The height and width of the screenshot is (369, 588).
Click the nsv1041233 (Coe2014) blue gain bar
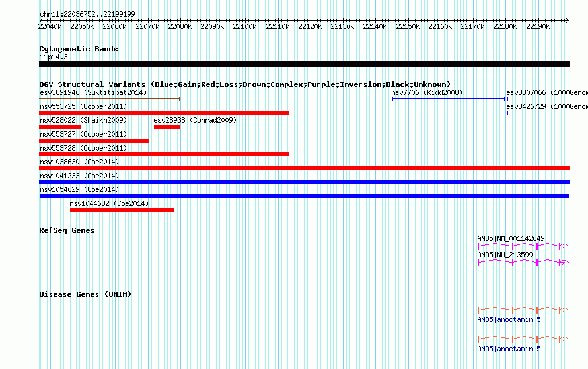(x=304, y=182)
